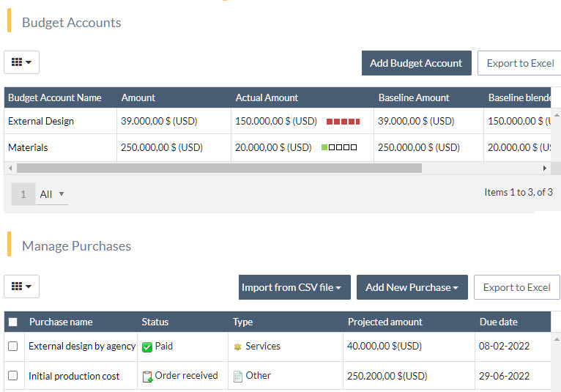Screen dimensions: 561x392
Task: Open Manage Purchases column chooser grid icon
Action: pyautogui.click(x=21, y=286)
